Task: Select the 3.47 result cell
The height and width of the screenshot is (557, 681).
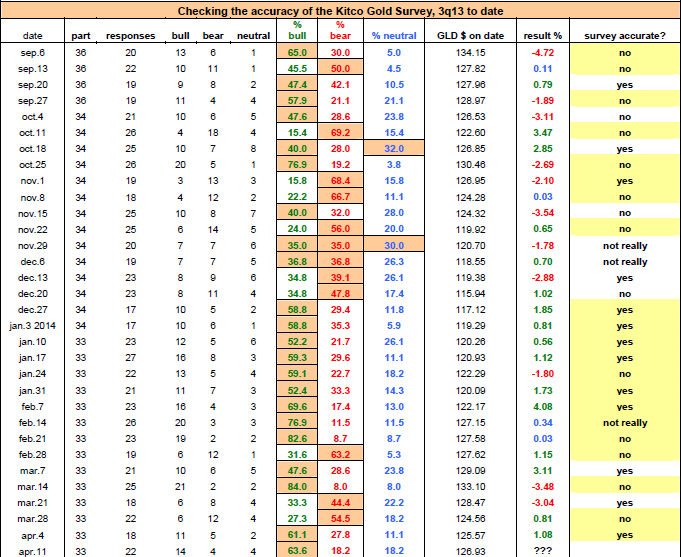Action: [x=542, y=133]
